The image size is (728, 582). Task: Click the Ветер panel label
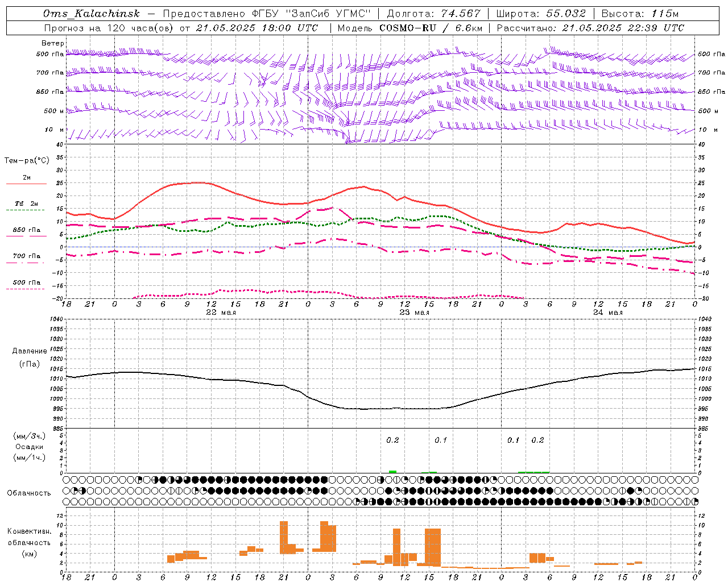click(53, 43)
